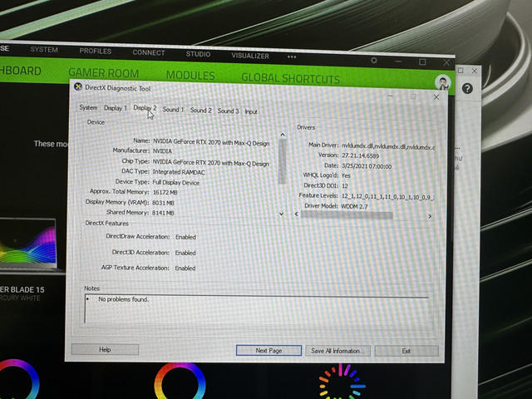Click the Help button
Viewport: 532px width, 399px height.
click(x=105, y=349)
